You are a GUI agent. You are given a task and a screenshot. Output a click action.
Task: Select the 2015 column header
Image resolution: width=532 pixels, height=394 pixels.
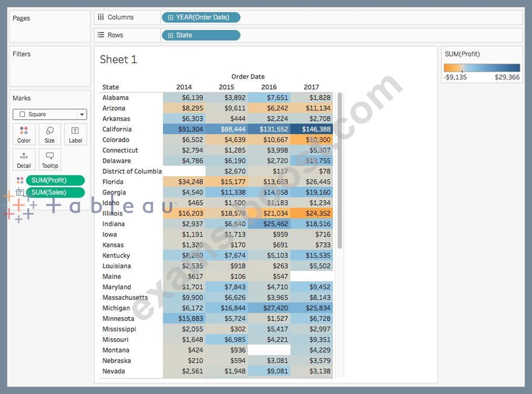[226, 87]
